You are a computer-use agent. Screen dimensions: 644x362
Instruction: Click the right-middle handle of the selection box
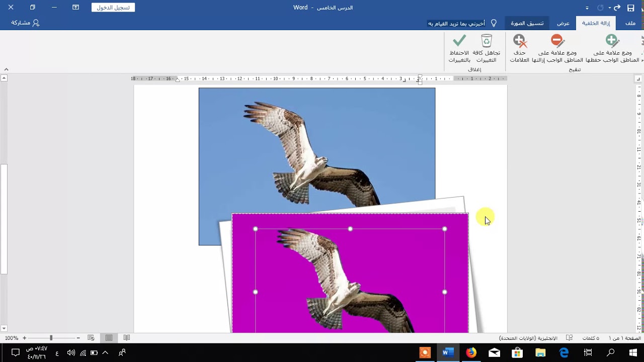pos(445,292)
